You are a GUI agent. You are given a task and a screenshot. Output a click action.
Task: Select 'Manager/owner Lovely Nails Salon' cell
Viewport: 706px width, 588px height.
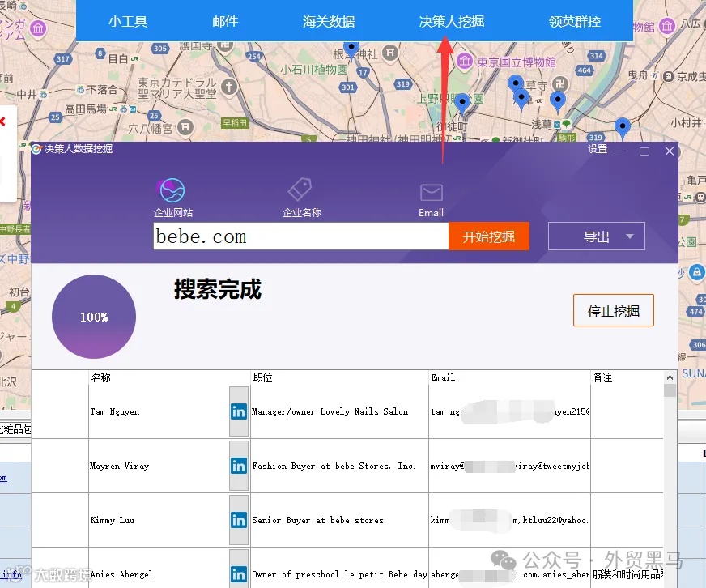pos(330,411)
